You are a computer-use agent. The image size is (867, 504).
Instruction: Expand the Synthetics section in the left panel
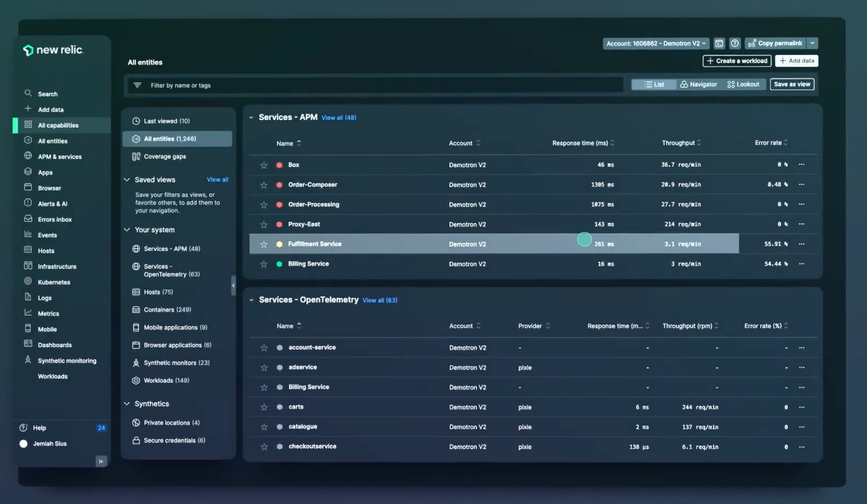pos(127,404)
